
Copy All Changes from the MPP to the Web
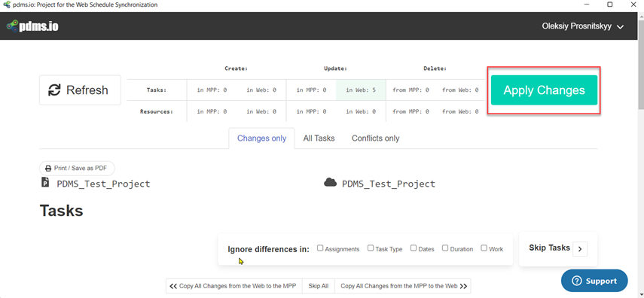(x=403, y=286)
